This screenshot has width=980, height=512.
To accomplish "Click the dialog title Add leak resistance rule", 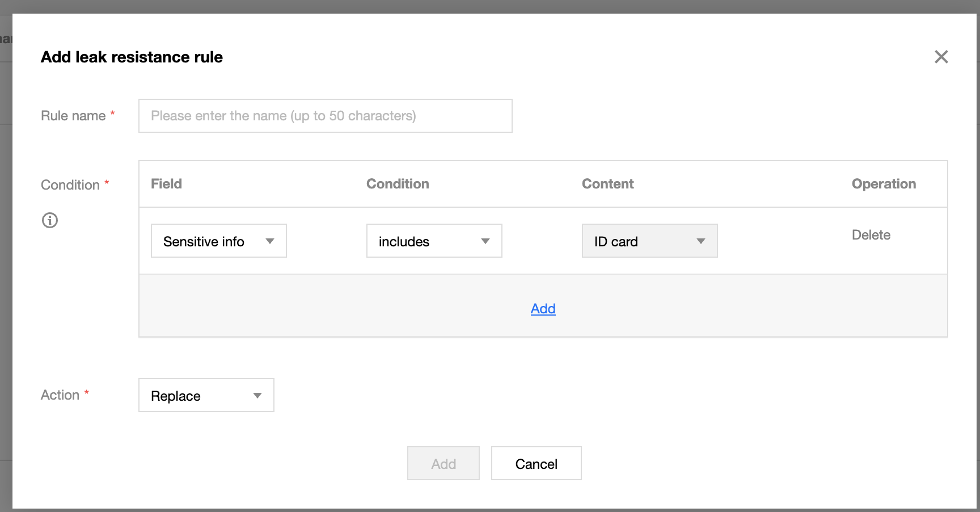I will click(x=132, y=57).
